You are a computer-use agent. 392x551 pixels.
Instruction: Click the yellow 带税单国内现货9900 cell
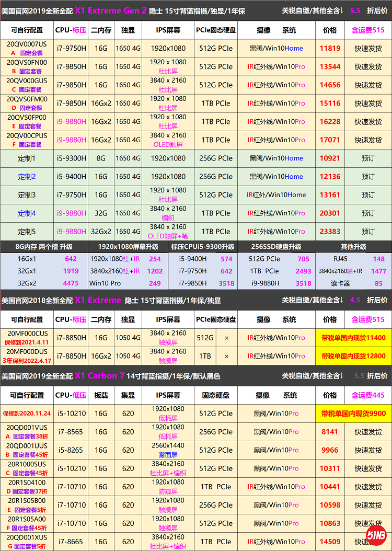[x=353, y=414]
